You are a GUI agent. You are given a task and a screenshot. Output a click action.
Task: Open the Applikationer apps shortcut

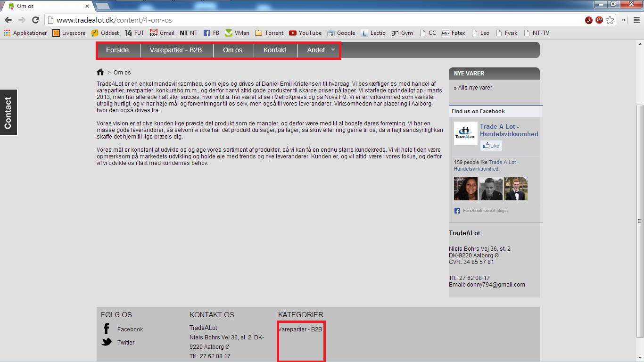(25, 33)
